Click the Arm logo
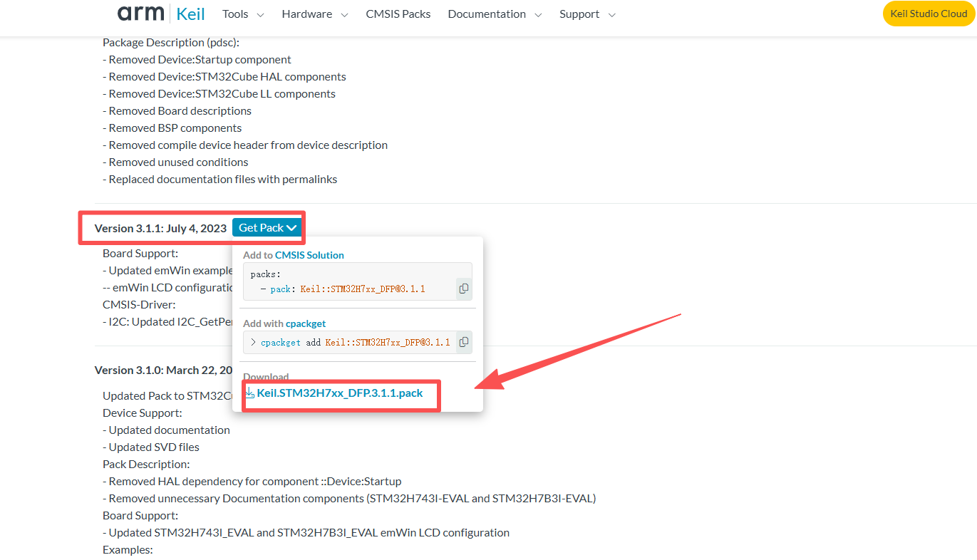Image resolution: width=977 pixels, height=560 pixels. coord(140,13)
